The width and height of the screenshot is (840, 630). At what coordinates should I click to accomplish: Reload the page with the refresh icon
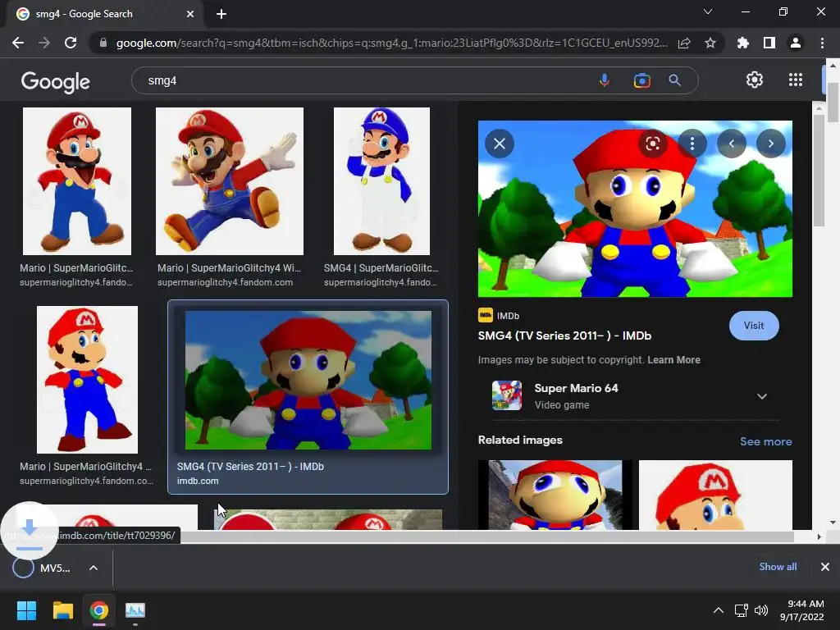click(71, 43)
